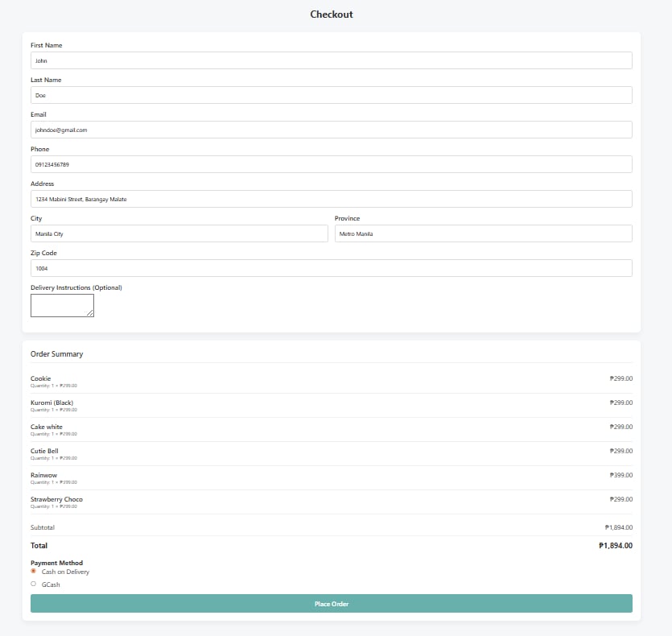The width and height of the screenshot is (672, 636).
Task: Choose the GCash payment radio button
Action: (x=34, y=584)
